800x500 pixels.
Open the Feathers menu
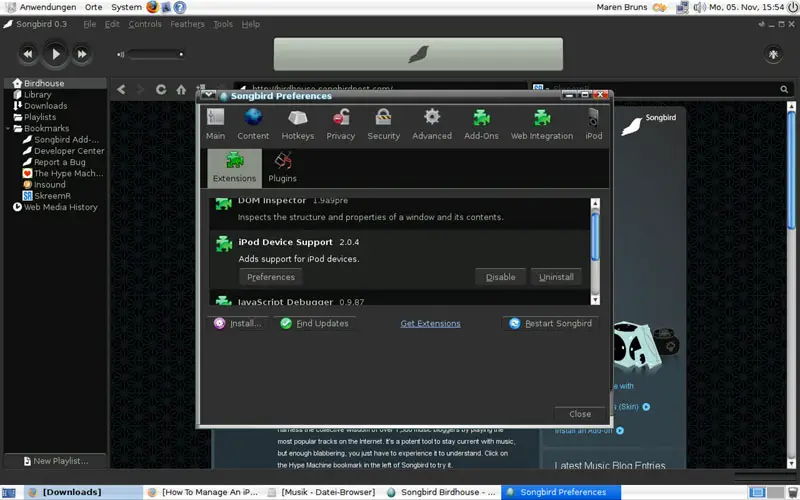tap(187, 24)
